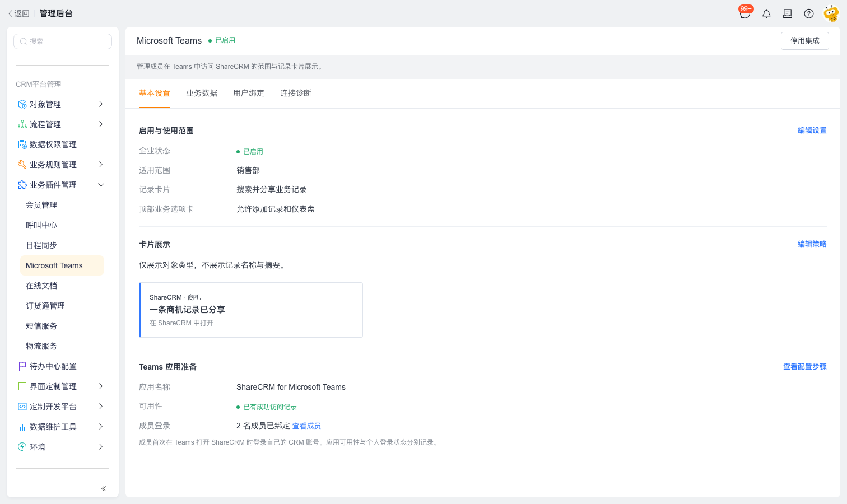The height and width of the screenshot is (504, 847).
Task: Click 停用集成 button
Action: point(805,41)
